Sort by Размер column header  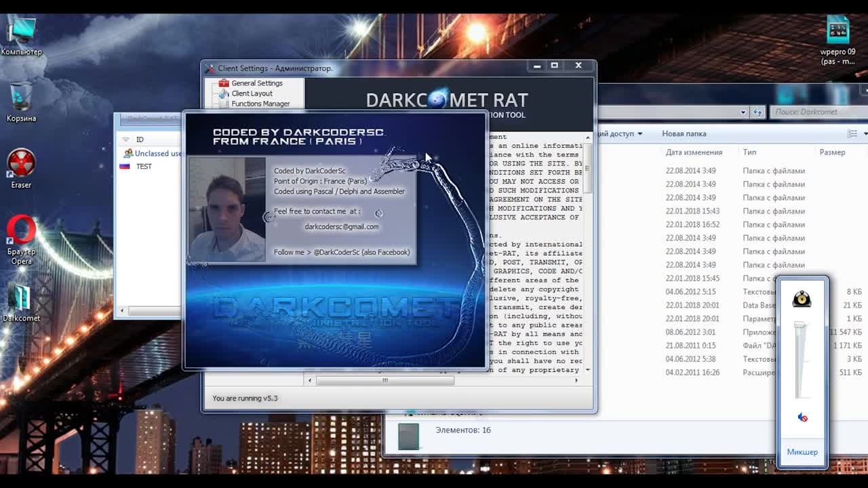coord(832,152)
